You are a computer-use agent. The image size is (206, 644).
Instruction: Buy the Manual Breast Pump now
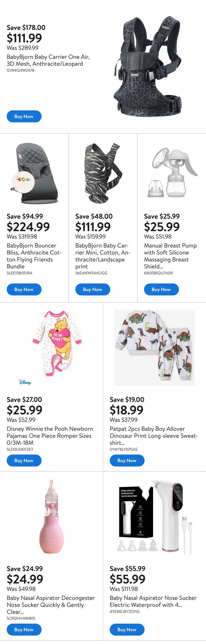[161, 289]
